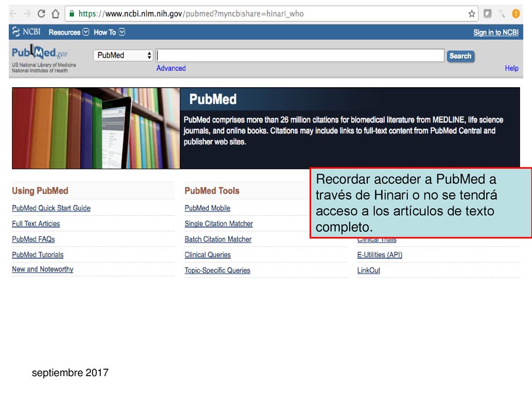Image resolution: width=532 pixels, height=399 pixels.
Task: Open PubMed Mobile link
Action: (x=207, y=208)
